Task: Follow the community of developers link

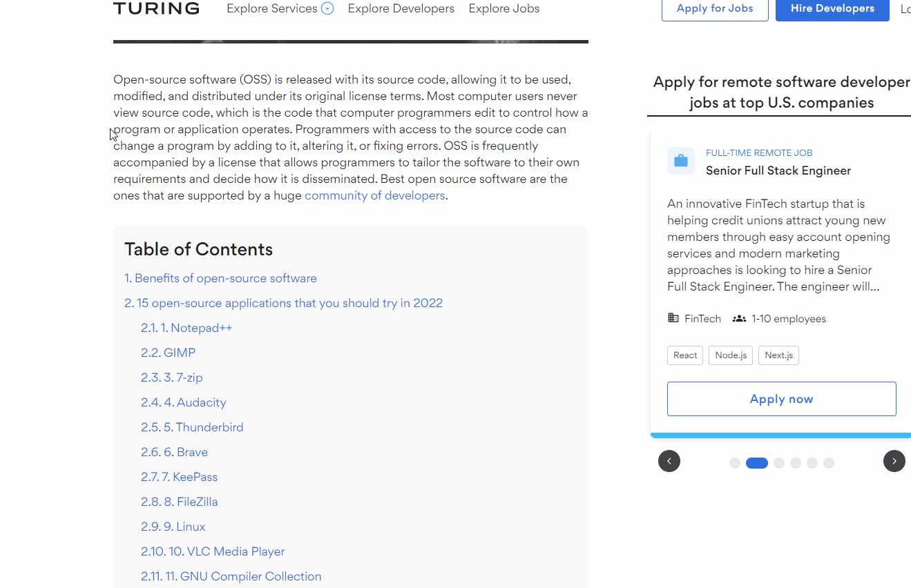Action: (375, 195)
